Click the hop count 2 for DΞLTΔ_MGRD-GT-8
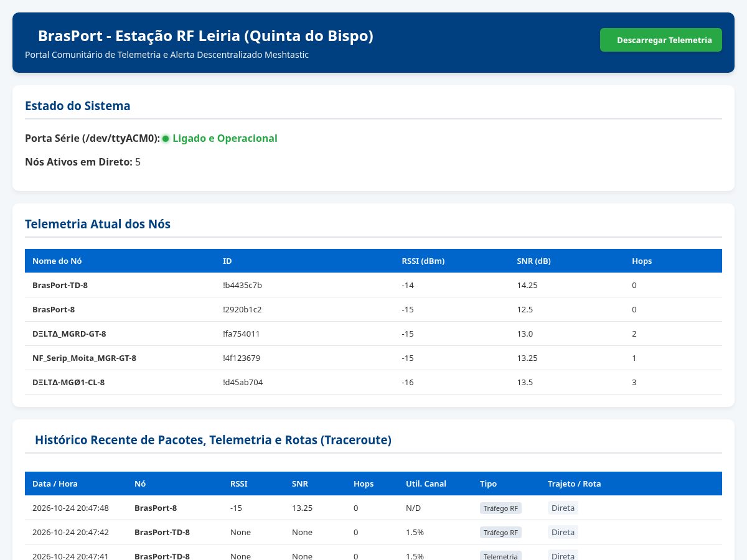This screenshot has height=560, width=747. tap(634, 334)
